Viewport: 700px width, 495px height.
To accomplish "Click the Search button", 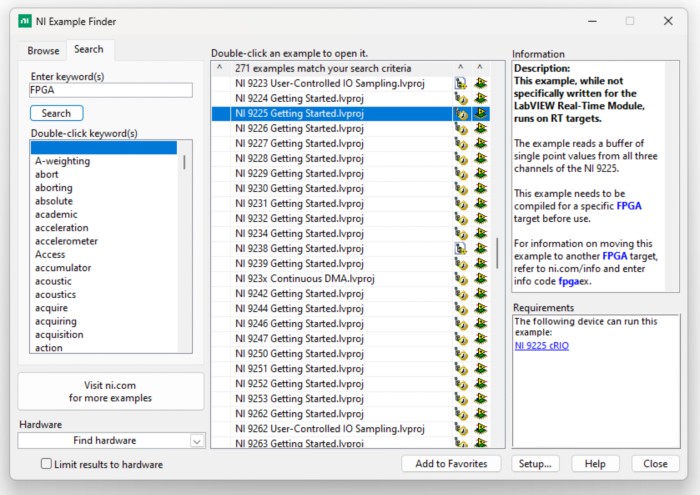I will 56,113.
